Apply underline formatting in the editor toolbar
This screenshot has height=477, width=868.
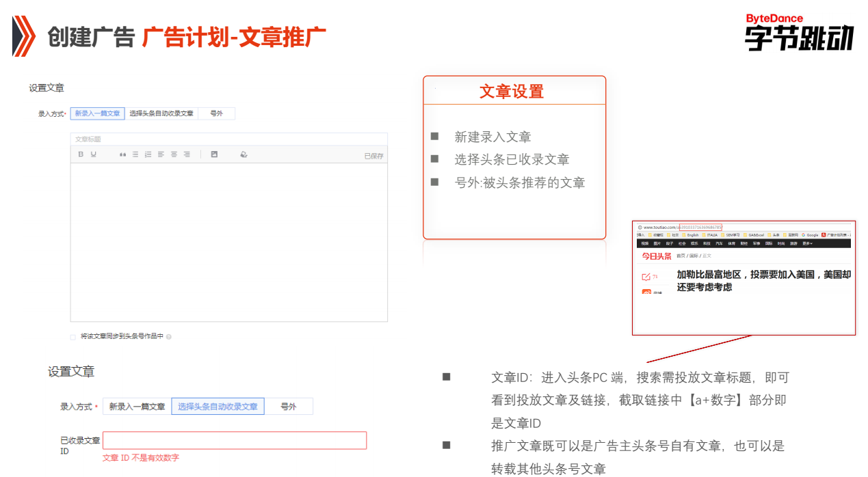[92, 154]
